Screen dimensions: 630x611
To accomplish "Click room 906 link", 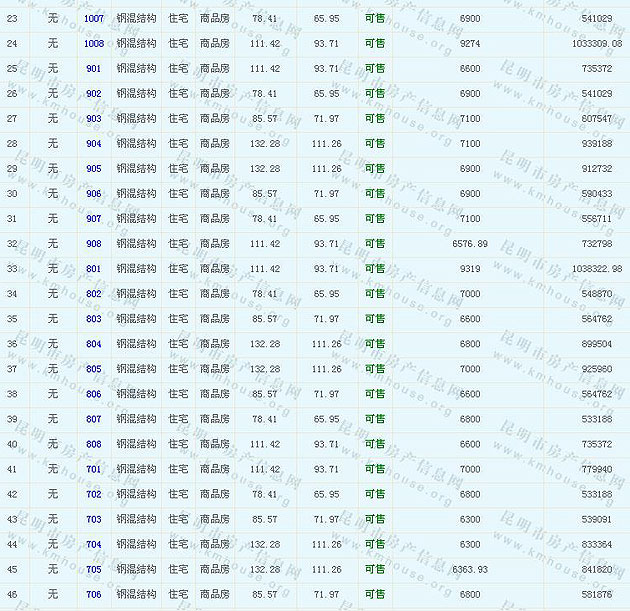I will [93, 194].
